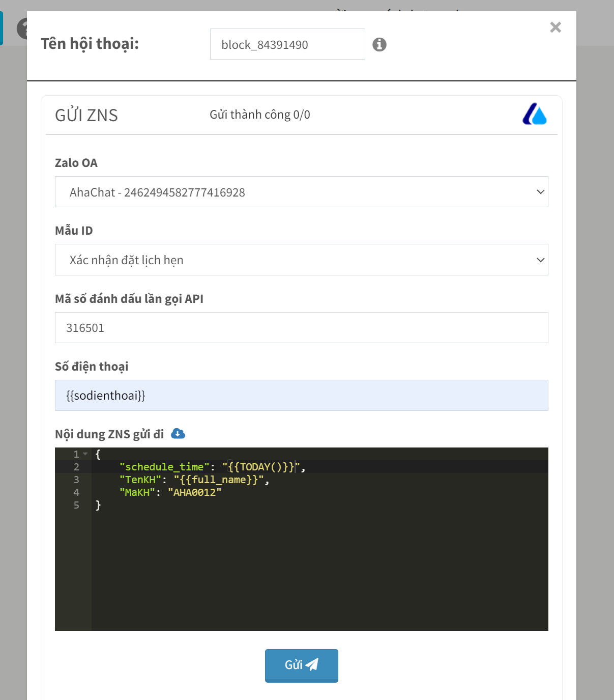Click the Gửi thành công 0/0 status text
Screen dimensions: 614x700
point(260,115)
